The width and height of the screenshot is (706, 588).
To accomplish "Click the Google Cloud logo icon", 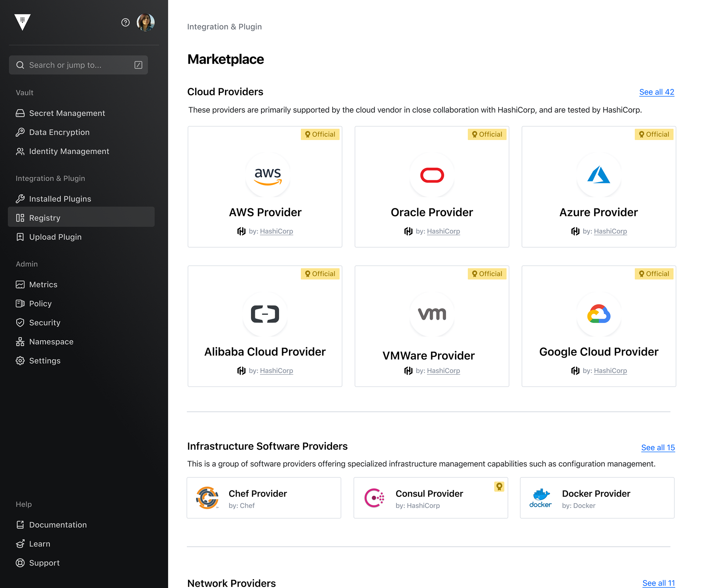I will pyautogui.click(x=599, y=314).
